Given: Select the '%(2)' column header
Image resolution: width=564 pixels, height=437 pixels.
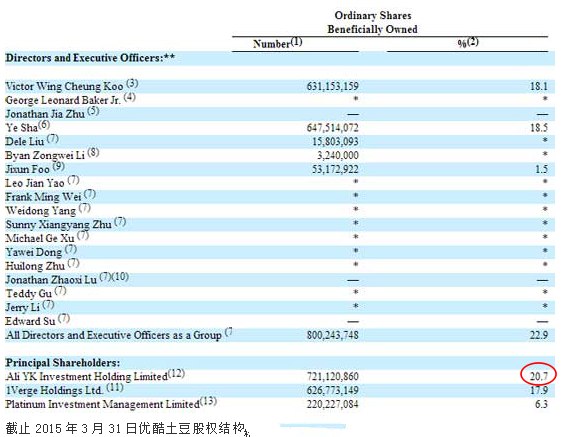Looking at the screenshot, I should [x=468, y=42].
